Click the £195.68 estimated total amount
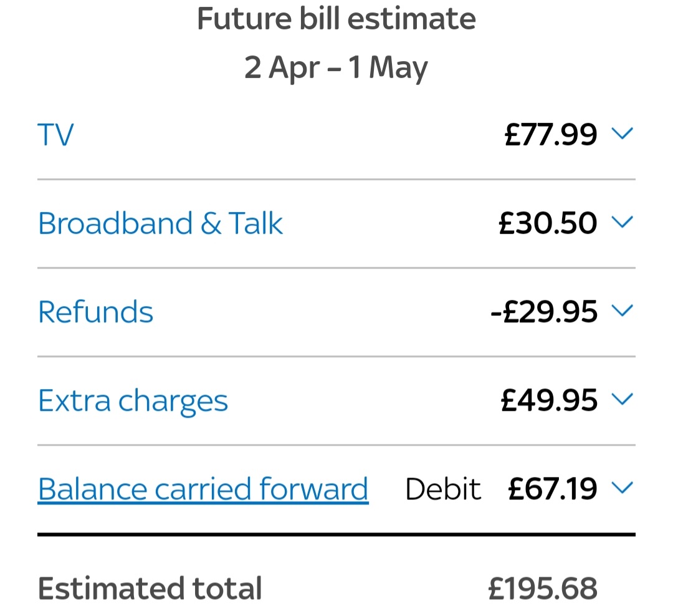673x616 pixels. pos(542,589)
